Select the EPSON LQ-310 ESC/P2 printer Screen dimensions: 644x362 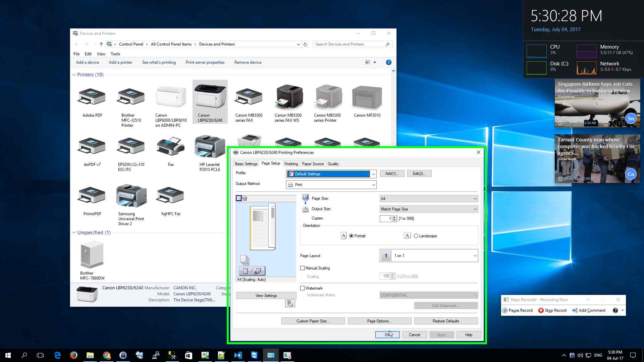(x=131, y=146)
